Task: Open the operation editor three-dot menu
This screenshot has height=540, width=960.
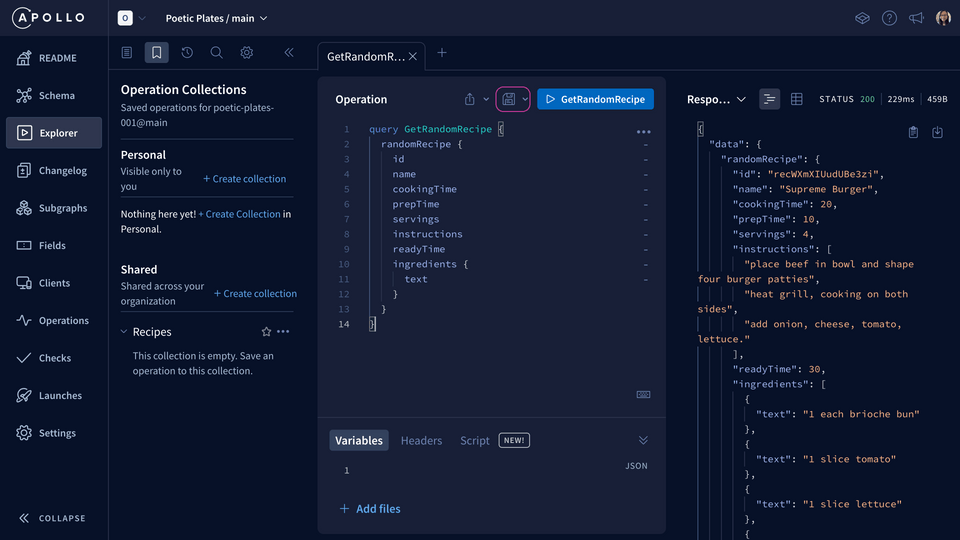Action: [643, 132]
